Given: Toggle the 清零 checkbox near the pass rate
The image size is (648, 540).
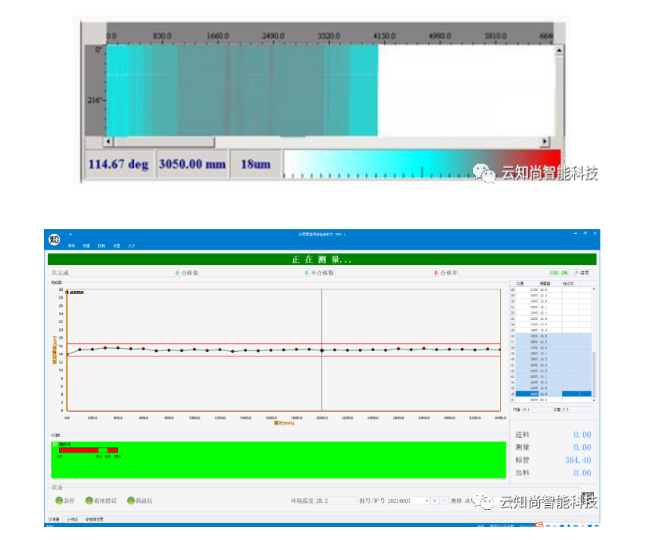Looking at the screenshot, I should click(577, 272).
